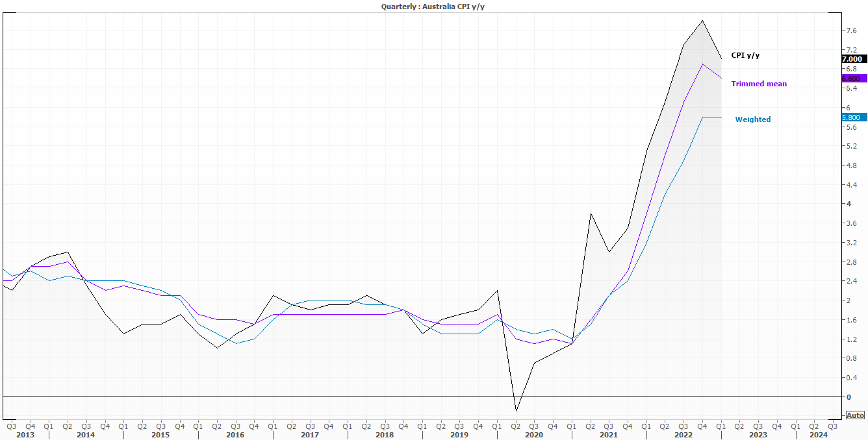This screenshot has height=440, width=868.
Task: Click the 2.4 value on the price axis
Action: coord(851,281)
